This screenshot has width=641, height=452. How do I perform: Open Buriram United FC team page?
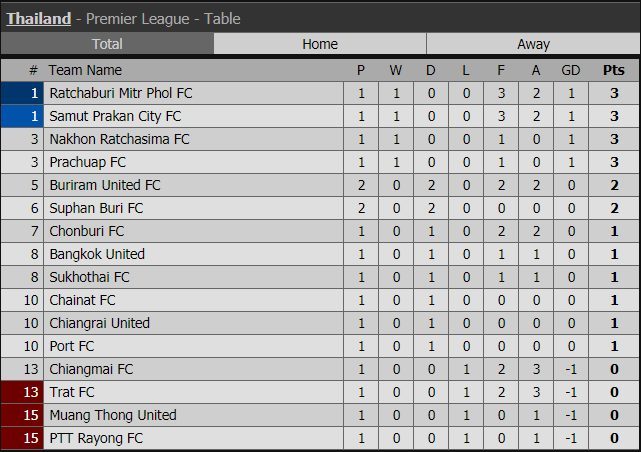pyautogui.click(x=105, y=185)
